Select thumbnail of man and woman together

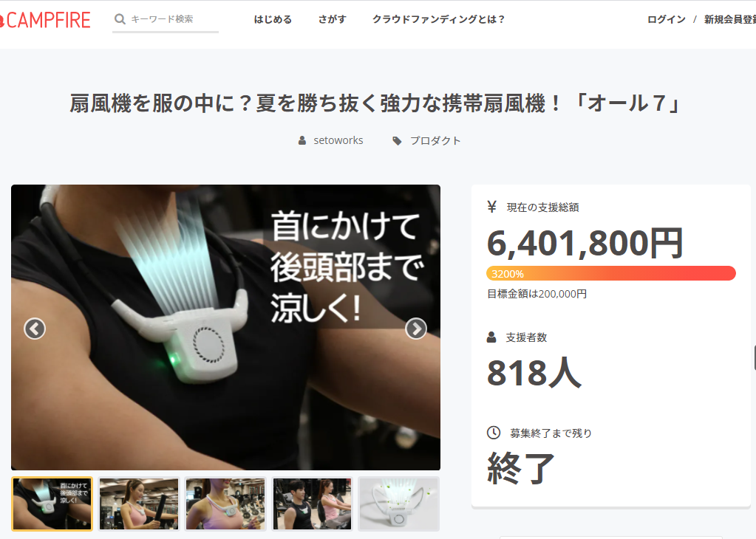[313, 504]
